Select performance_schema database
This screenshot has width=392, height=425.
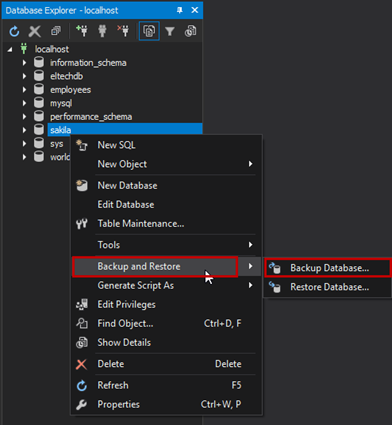coord(91,117)
